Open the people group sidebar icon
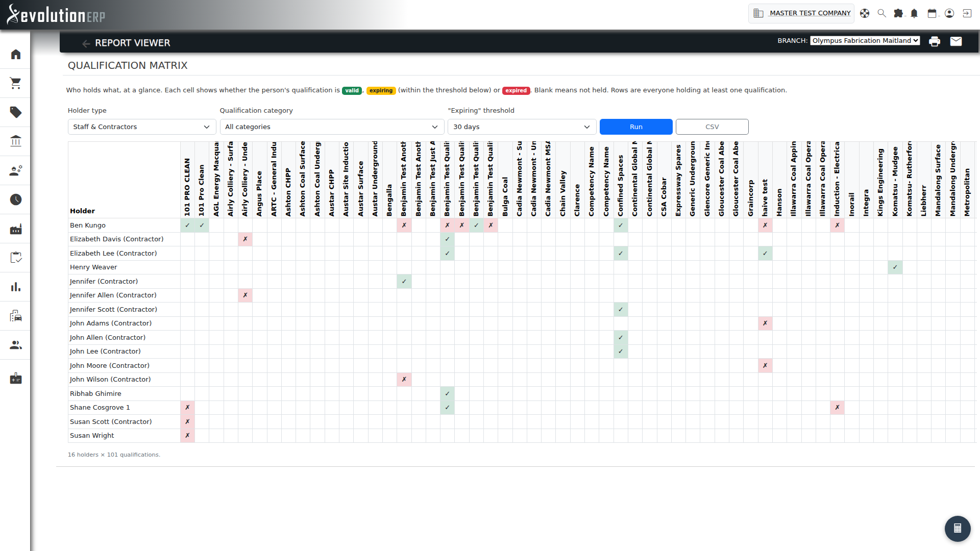 16,345
